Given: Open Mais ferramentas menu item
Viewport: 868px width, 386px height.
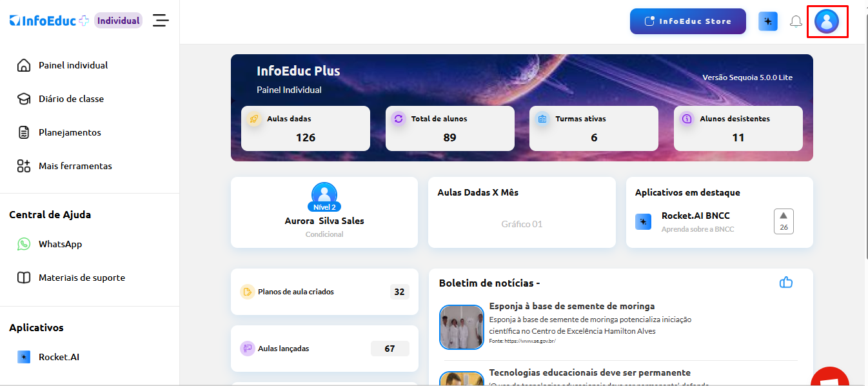Looking at the screenshot, I should [x=75, y=166].
